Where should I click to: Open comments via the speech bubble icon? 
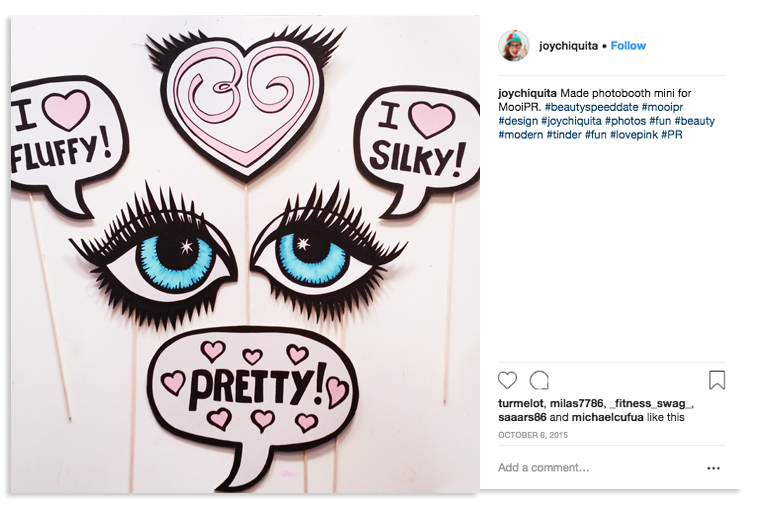[x=539, y=380]
